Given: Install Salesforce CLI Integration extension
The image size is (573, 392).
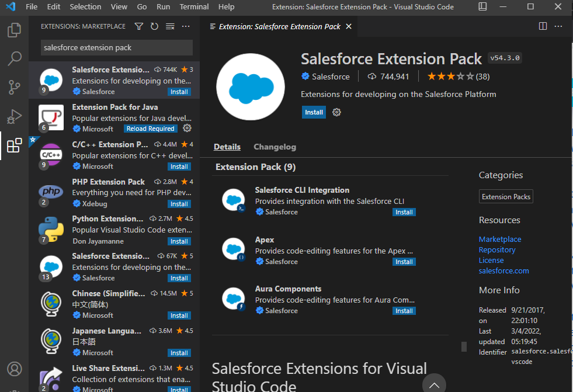Looking at the screenshot, I should click(x=404, y=212).
